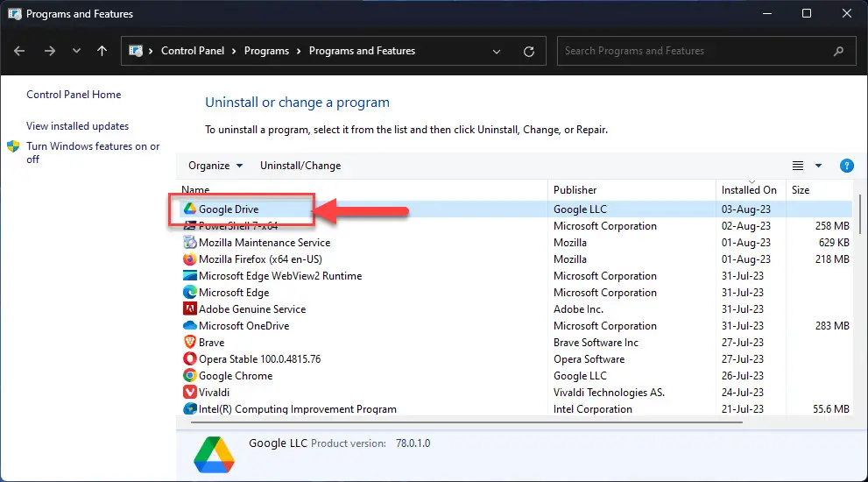
Task: Open recent locations chevron near navigation arrows
Action: (76, 51)
